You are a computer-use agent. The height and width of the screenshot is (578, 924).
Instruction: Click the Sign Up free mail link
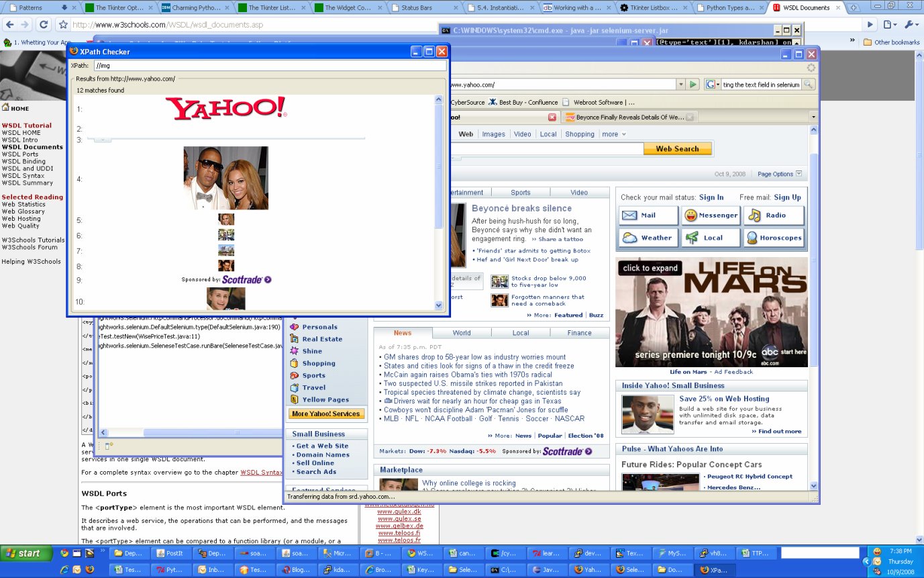click(x=787, y=197)
